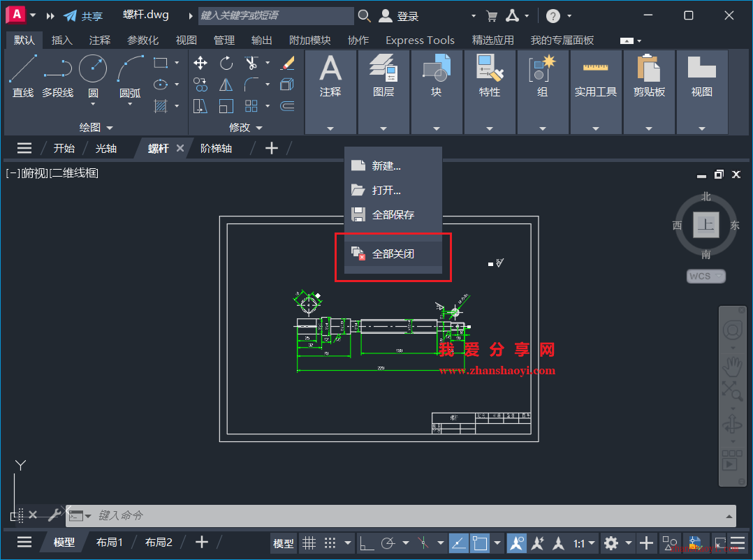The height and width of the screenshot is (560, 753).
Task: Select the Mirror tool
Action: tap(225, 84)
